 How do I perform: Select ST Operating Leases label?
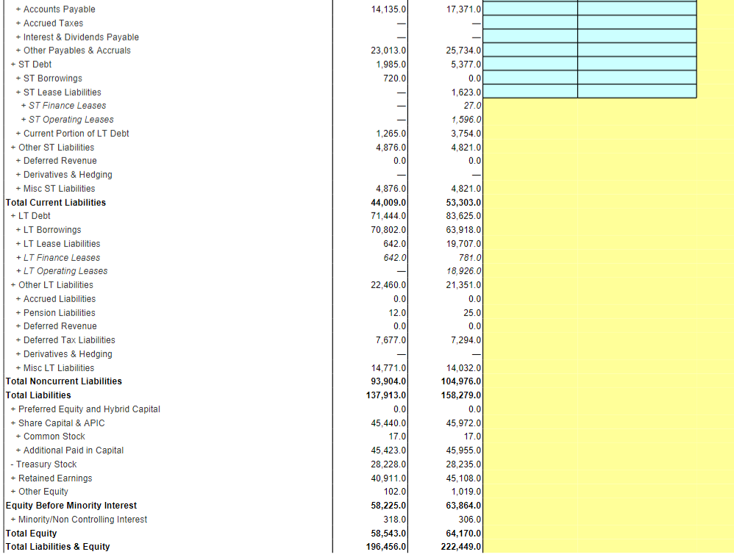tap(71, 120)
